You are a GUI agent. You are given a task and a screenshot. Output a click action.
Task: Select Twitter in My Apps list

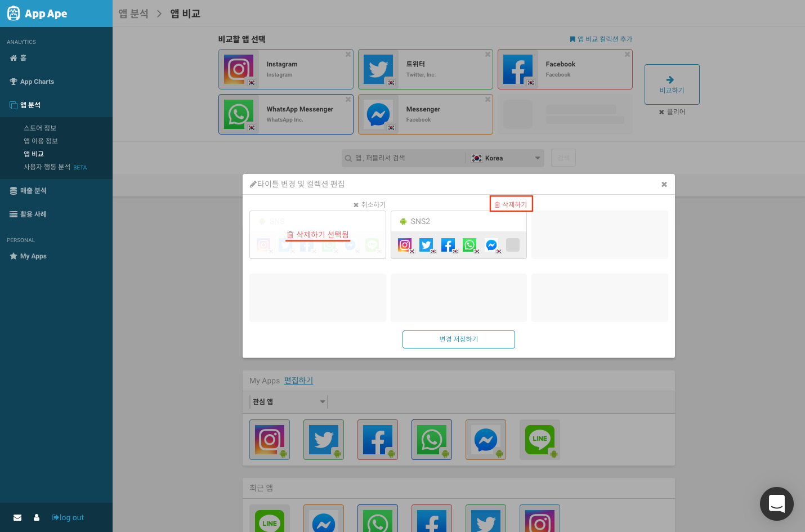(324, 440)
